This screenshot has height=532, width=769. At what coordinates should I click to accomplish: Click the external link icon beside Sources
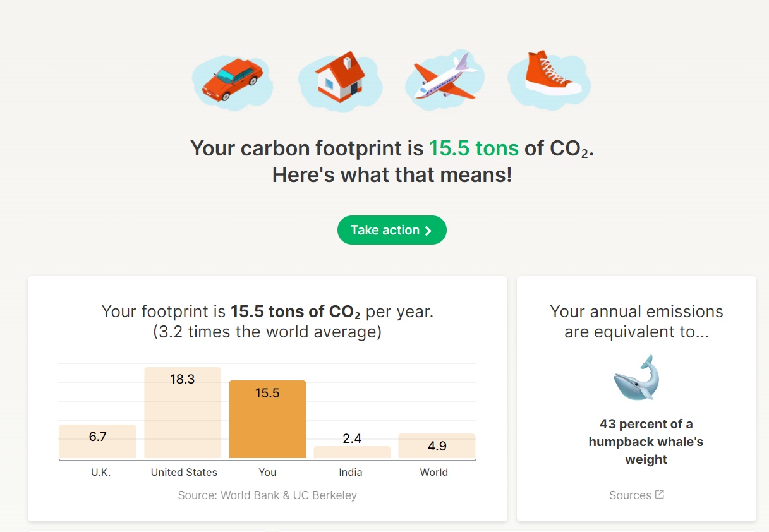660,495
